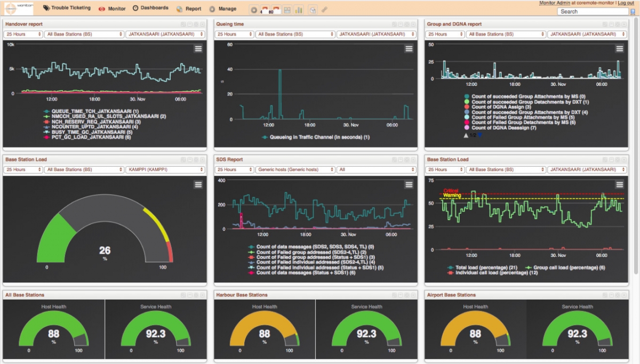Viewport: 640px width, 364px height.
Task: Click the settings icon on SDS Report panel header
Action: [x=406, y=159]
